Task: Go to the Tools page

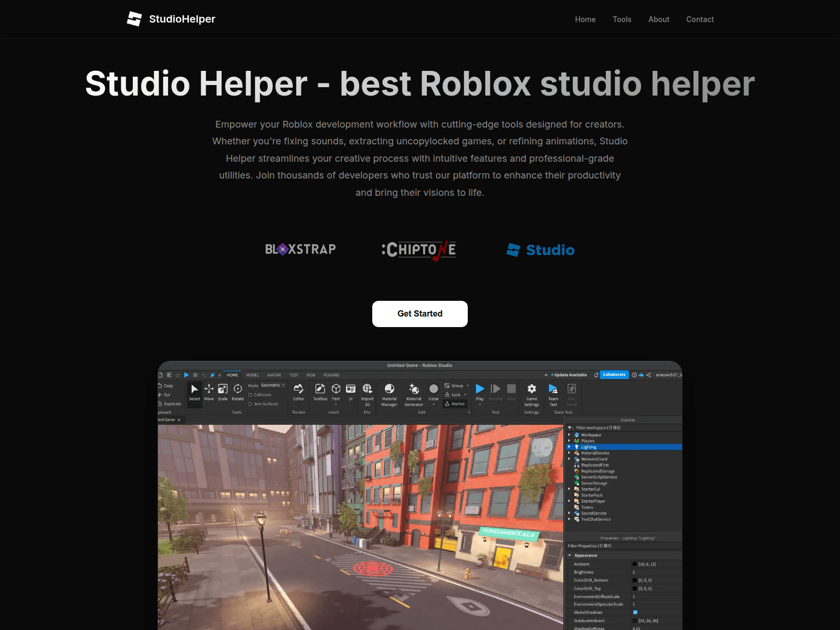Action: (x=622, y=19)
